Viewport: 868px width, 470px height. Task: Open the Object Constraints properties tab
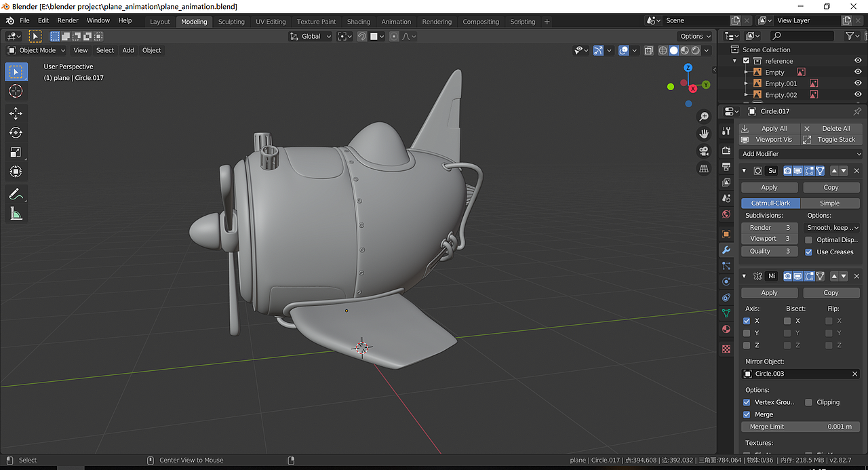726,298
